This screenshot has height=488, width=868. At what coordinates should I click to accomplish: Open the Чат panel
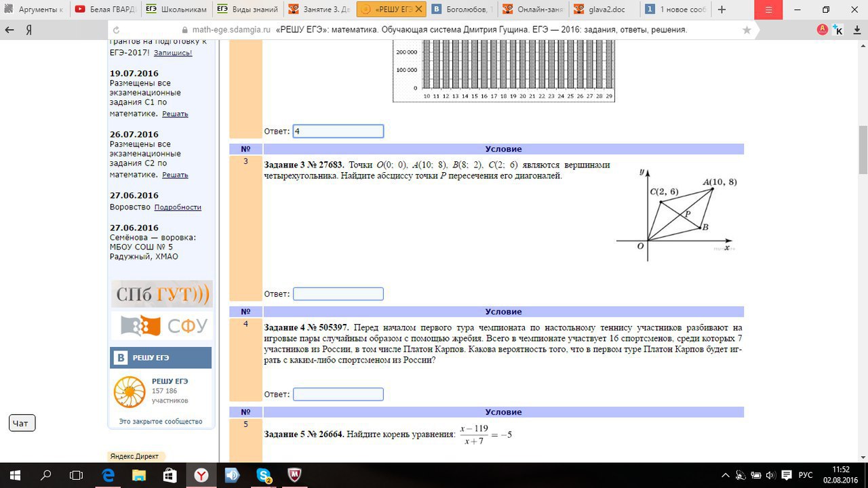pyautogui.click(x=21, y=422)
